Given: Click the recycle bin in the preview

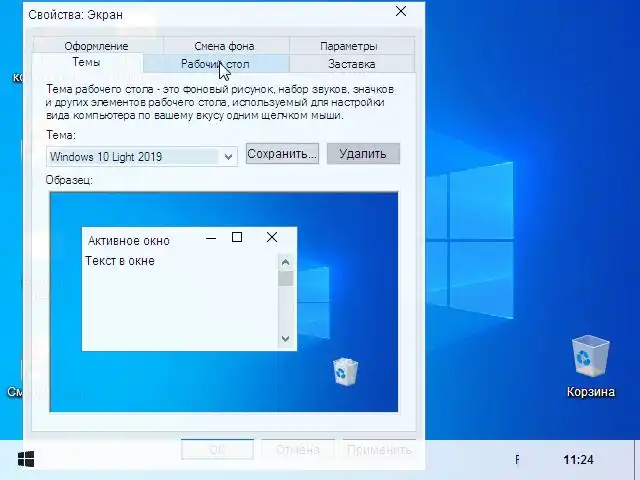Looking at the screenshot, I should 345,371.
